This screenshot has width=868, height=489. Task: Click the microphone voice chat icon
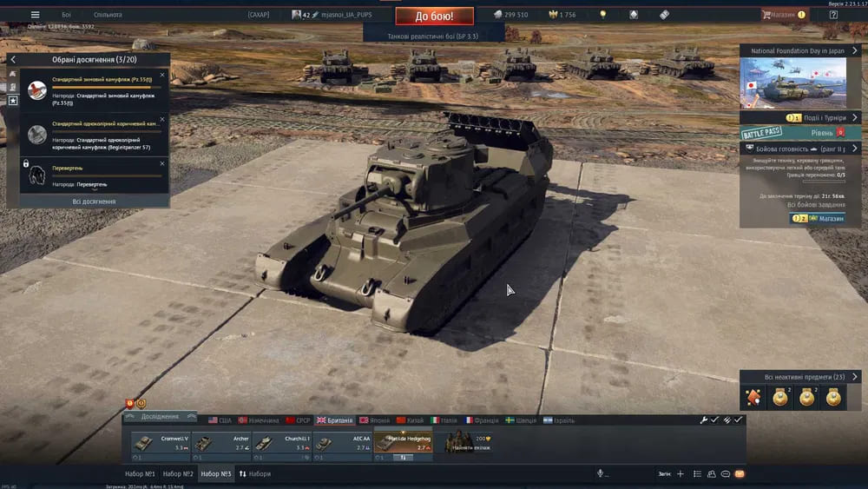599,473
